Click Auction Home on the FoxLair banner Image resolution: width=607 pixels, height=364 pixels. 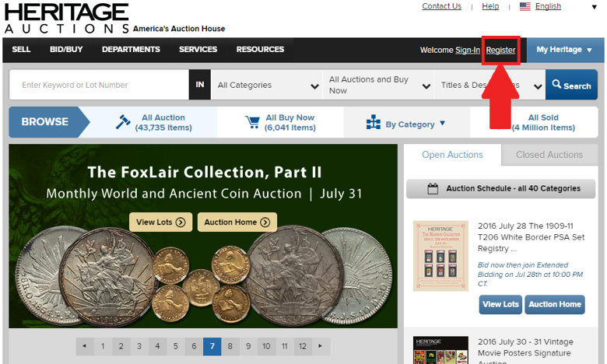click(237, 222)
